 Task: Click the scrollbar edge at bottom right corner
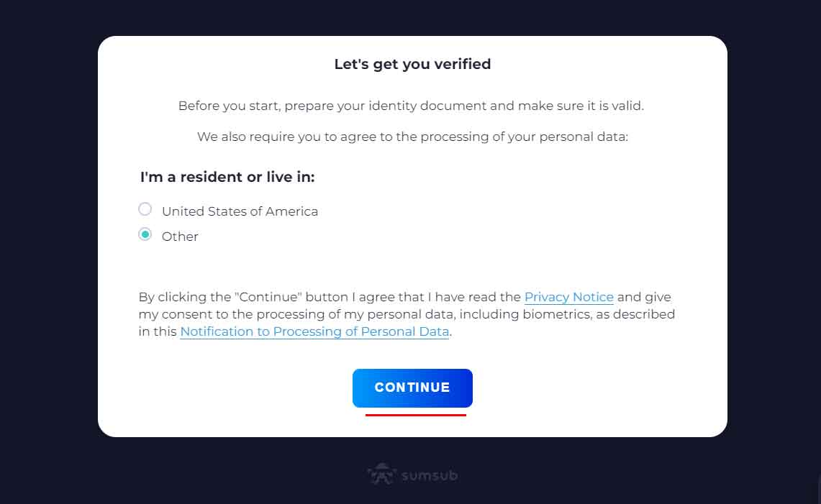[x=818, y=490]
